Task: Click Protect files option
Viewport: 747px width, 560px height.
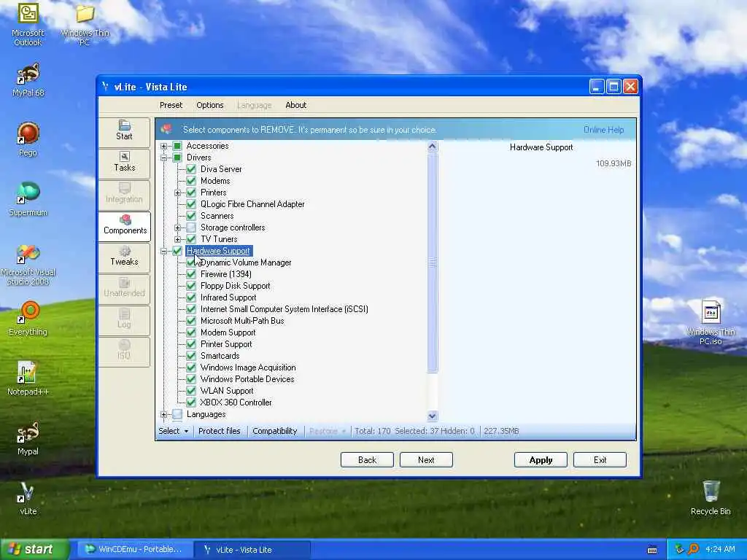Action: coord(219,431)
